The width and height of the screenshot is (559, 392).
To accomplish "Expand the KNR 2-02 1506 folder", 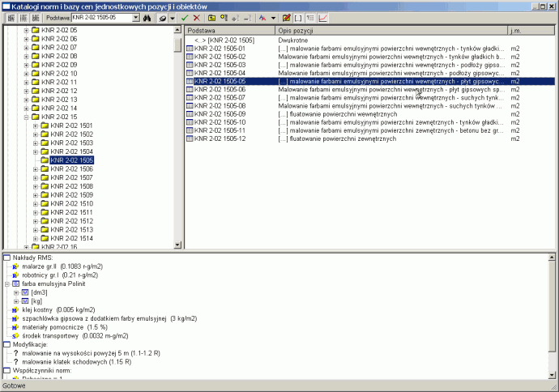I will tap(35, 169).
